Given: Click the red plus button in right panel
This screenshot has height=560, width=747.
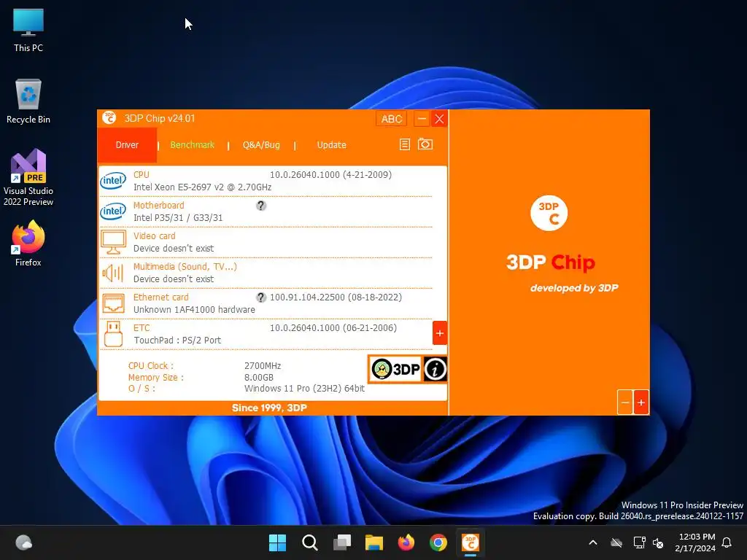Looking at the screenshot, I should (x=641, y=402).
